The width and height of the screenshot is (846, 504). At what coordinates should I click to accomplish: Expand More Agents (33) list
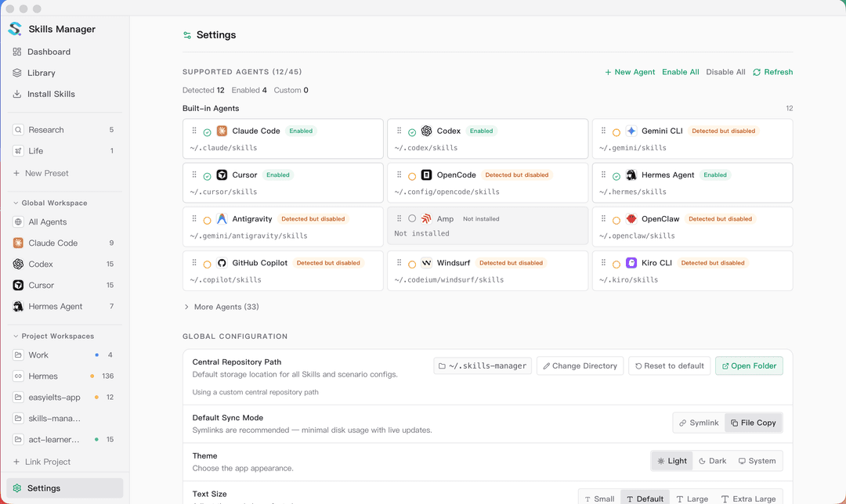click(x=221, y=307)
